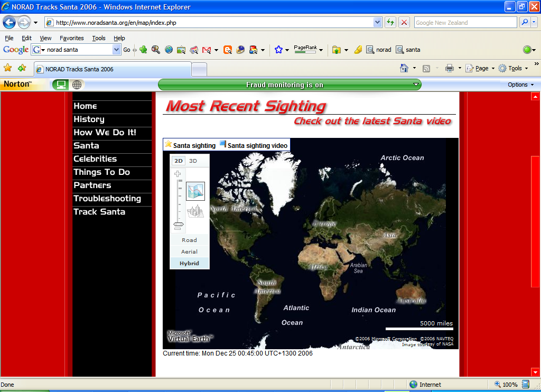Expand the address bar URL dropdown
Screen dimensions: 541x392
tap(377, 22)
